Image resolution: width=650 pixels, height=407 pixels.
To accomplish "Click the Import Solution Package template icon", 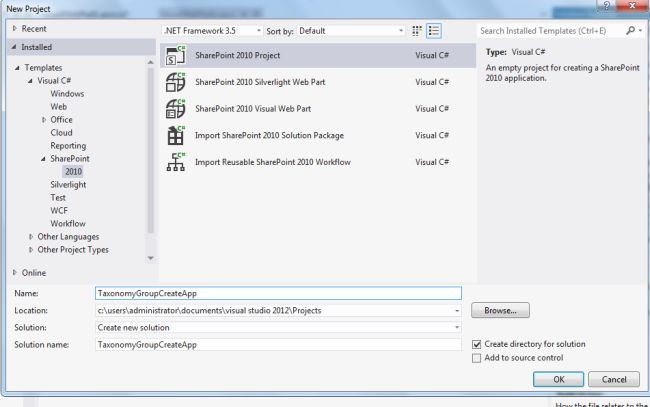I will (175, 136).
